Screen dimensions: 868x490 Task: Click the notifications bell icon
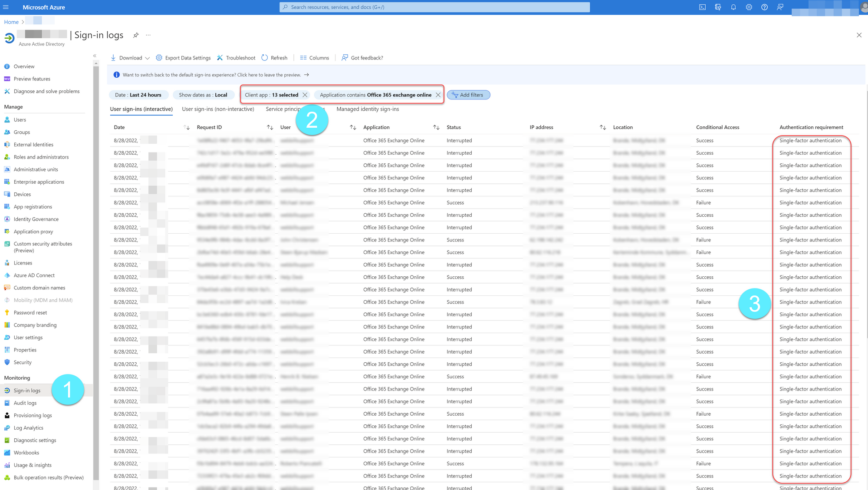coord(733,7)
